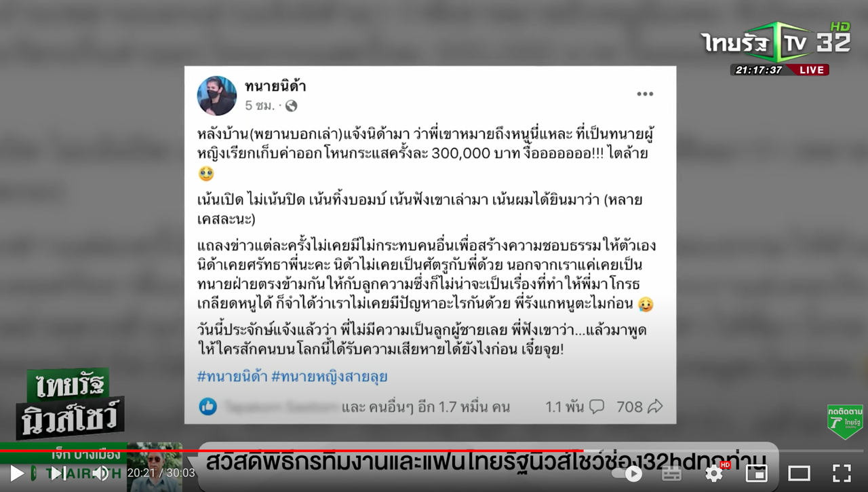Click the ทนายนิด้า profile name
This screenshot has width=868, height=492.
(275, 86)
